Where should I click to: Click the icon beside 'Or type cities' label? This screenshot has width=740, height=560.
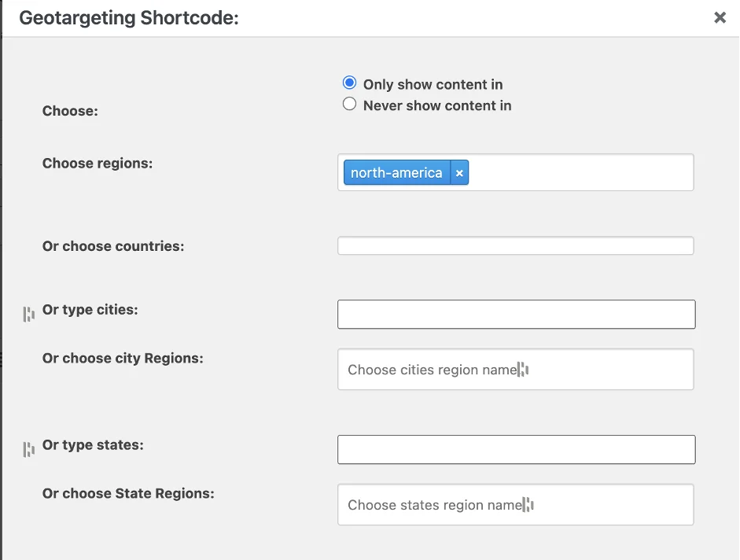tap(29, 314)
